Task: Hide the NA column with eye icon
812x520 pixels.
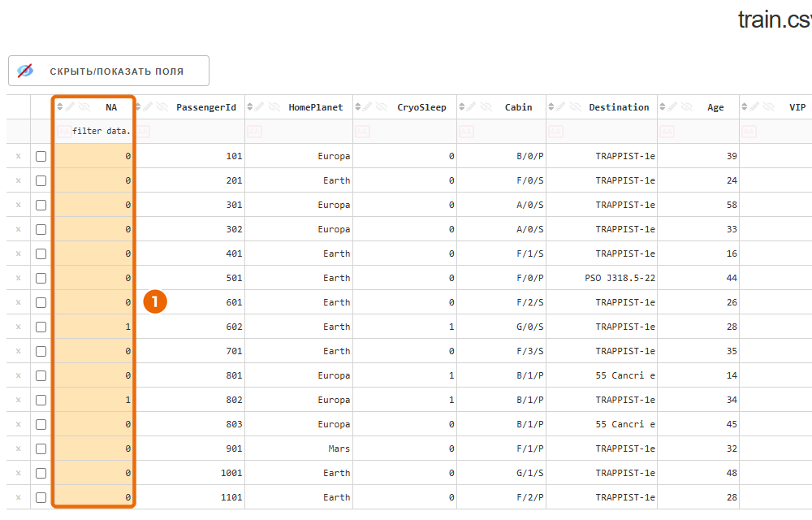Action: tap(84, 107)
